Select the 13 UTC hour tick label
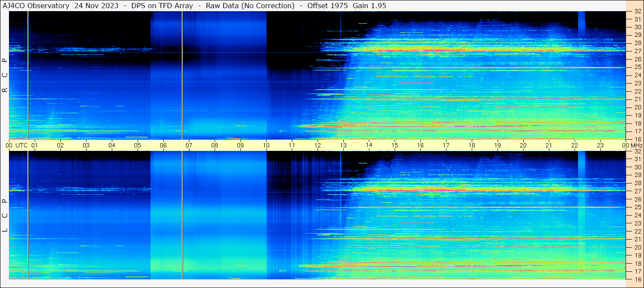This screenshot has width=644, height=288. (x=343, y=145)
